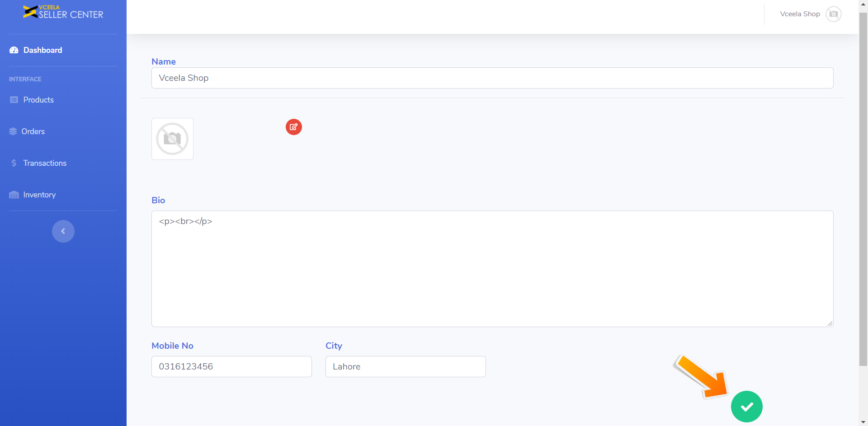Image resolution: width=868 pixels, height=426 pixels.
Task: Click the green checkmark save button
Action: [746, 407]
